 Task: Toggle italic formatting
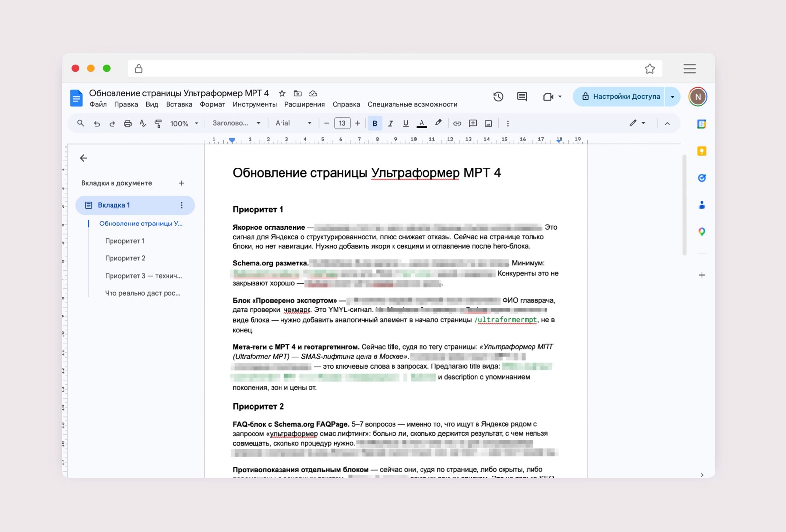(391, 124)
